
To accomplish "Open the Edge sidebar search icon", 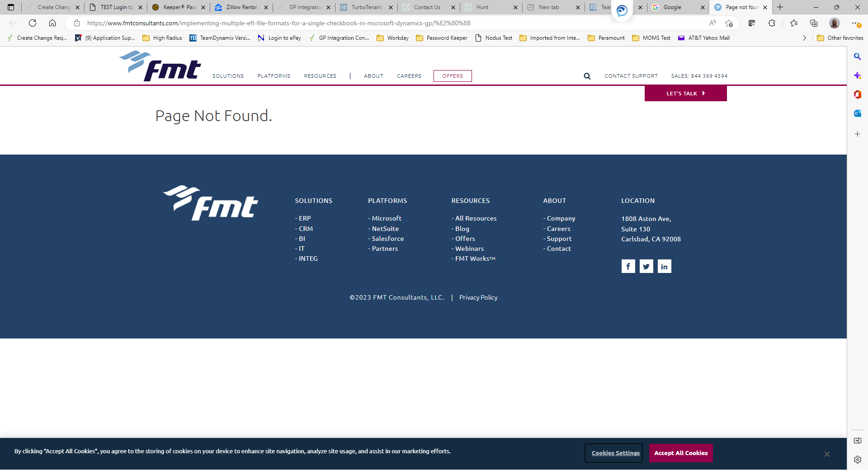I will coord(857,56).
